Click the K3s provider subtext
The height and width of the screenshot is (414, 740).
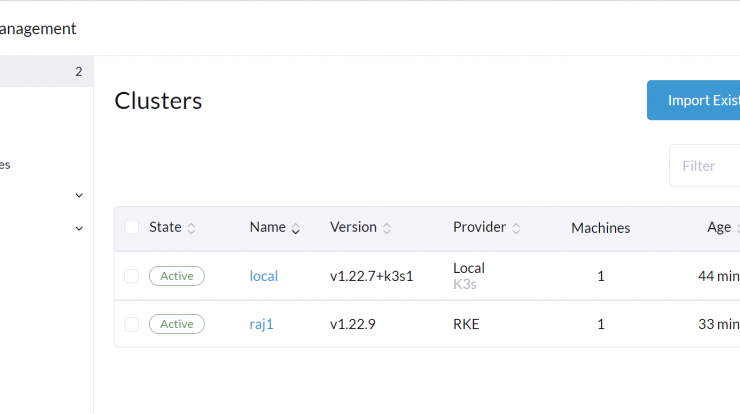tap(465, 284)
